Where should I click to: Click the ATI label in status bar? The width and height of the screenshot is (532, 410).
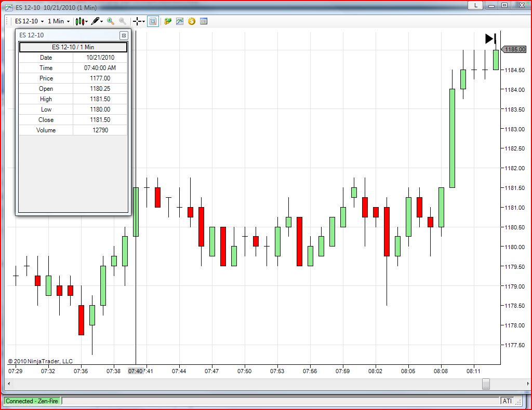click(507, 401)
